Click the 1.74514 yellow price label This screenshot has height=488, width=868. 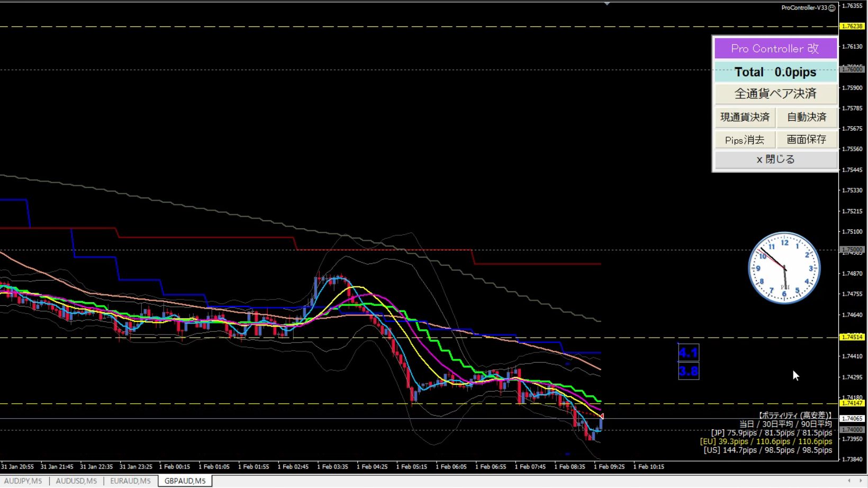(x=852, y=337)
